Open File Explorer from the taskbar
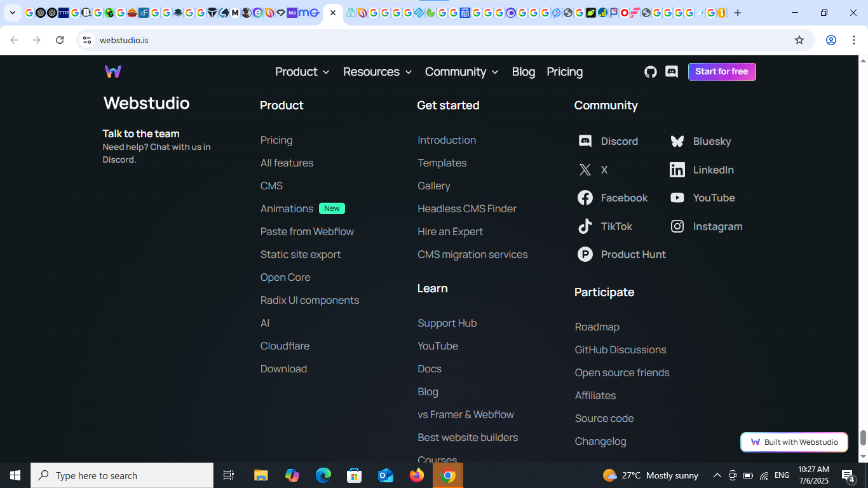The image size is (868, 488). (x=261, y=475)
